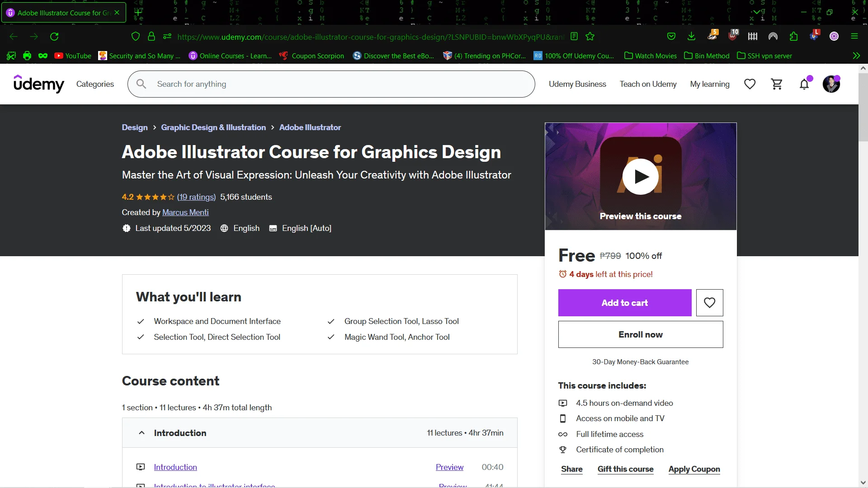This screenshot has height=488, width=868.
Task: Open the YouTube bookmark
Action: click(73, 56)
